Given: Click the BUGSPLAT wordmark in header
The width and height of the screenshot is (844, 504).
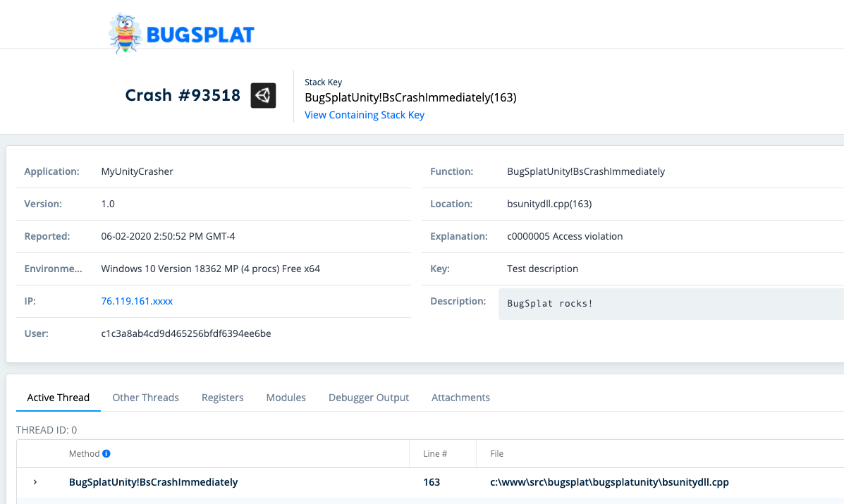Looking at the screenshot, I should (x=200, y=35).
